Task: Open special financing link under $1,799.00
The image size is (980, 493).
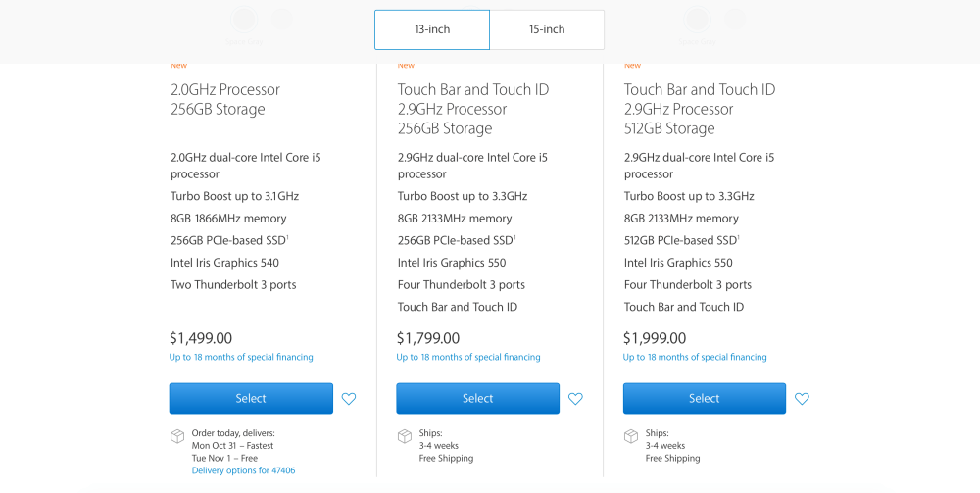Action: point(467,358)
